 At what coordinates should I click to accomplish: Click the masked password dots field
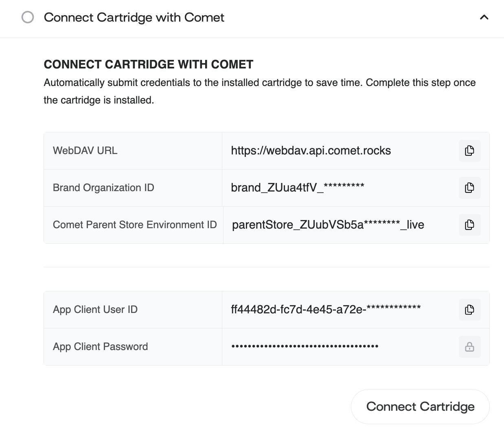305,347
